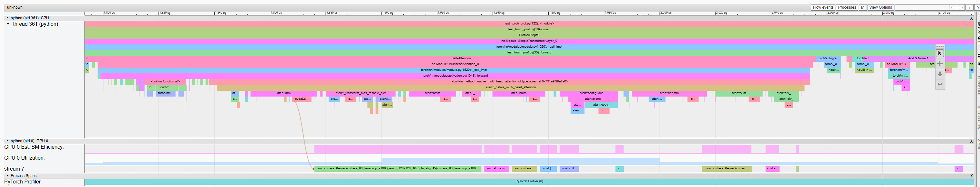Open the Metrics side tab
Image resolution: width=980 pixels, height=187 pixels.
click(x=977, y=60)
